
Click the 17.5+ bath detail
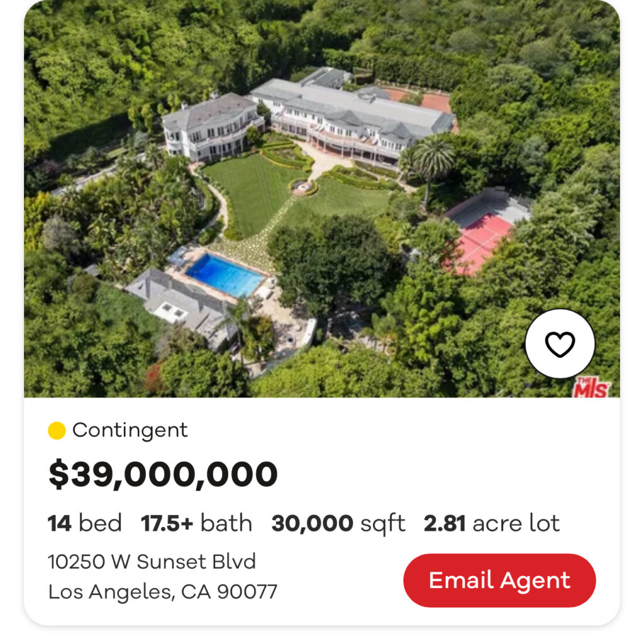196,523
